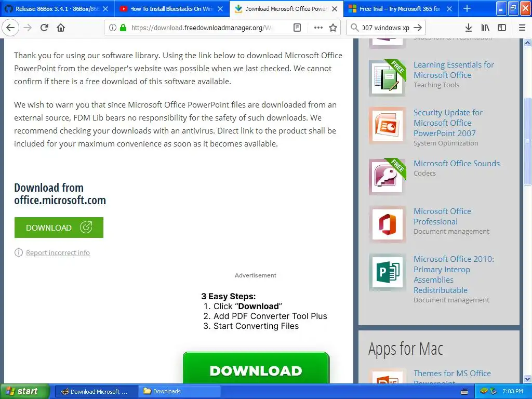Open the Microsoft Office Sounds link
Screen dimensions: 532x399
[456, 163]
